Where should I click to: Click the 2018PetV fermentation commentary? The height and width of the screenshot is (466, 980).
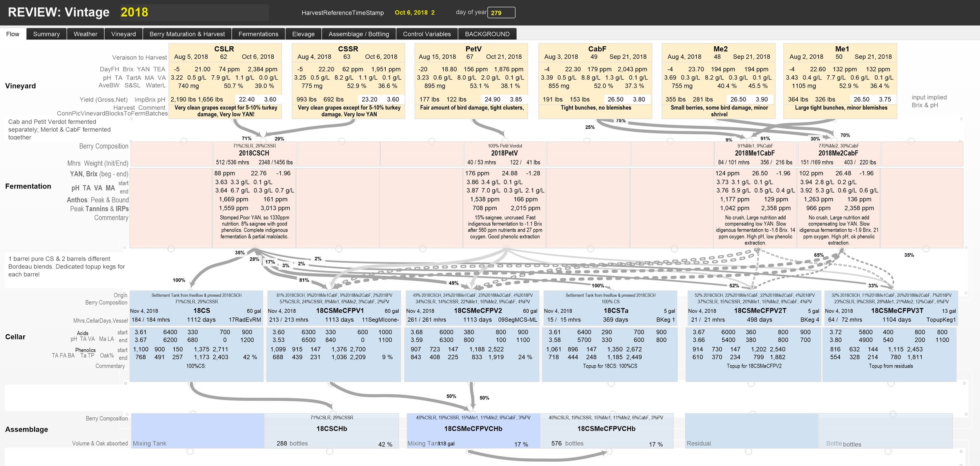505,227
